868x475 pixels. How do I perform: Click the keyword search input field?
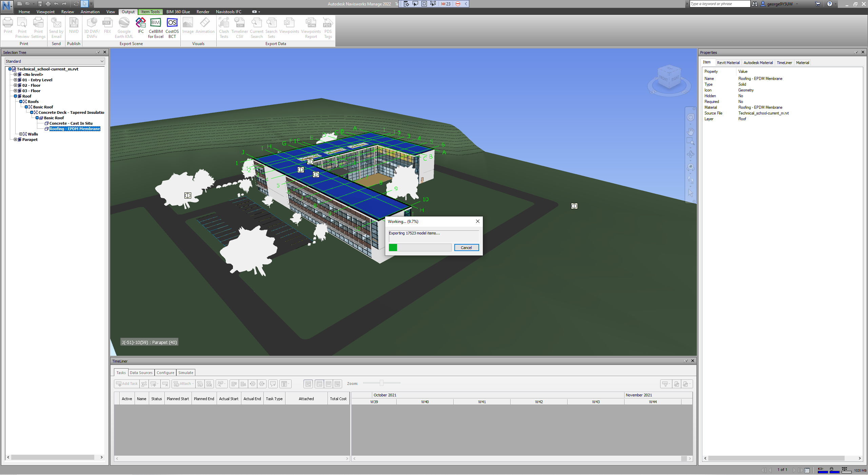(719, 4)
